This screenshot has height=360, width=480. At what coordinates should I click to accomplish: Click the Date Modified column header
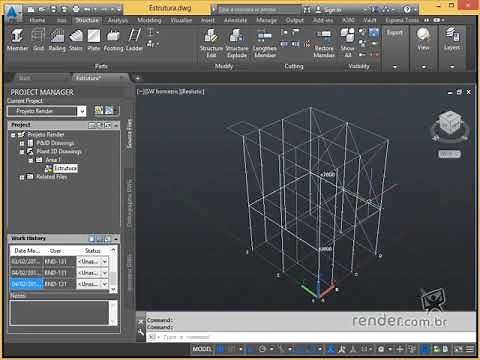(x=27, y=251)
